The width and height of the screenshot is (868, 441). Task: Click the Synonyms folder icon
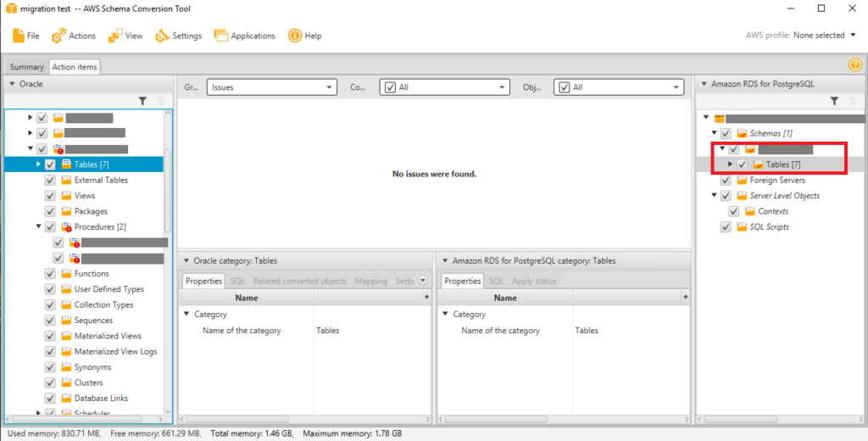coord(66,366)
